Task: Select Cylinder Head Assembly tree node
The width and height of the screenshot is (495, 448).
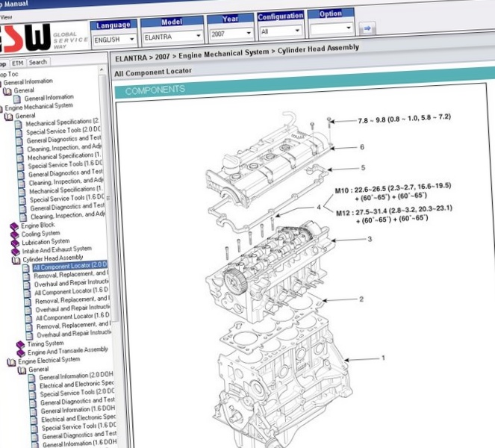Action: (x=53, y=258)
